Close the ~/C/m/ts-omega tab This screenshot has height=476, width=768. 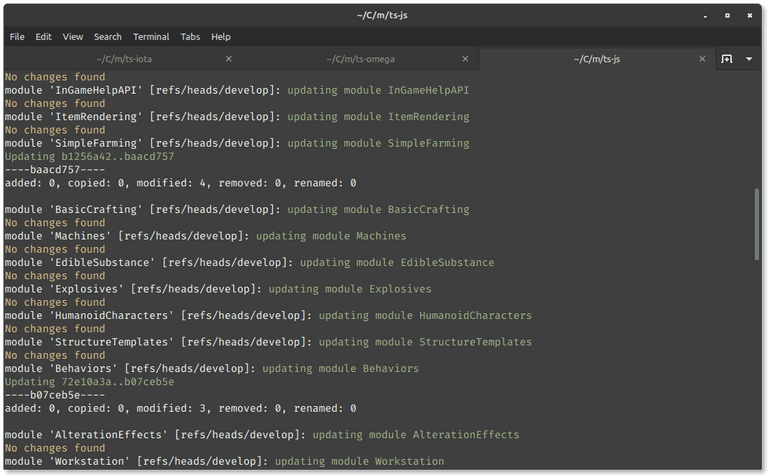465,59
